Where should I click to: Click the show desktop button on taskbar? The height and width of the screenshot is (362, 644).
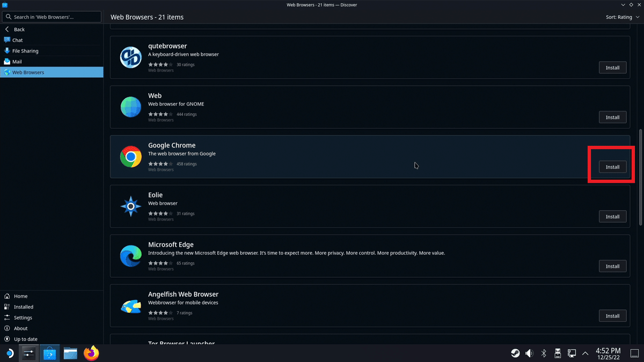(634, 353)
